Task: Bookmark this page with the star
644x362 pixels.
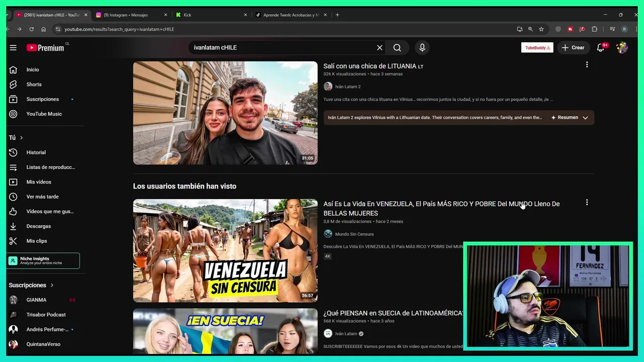Action: point(541,29)
